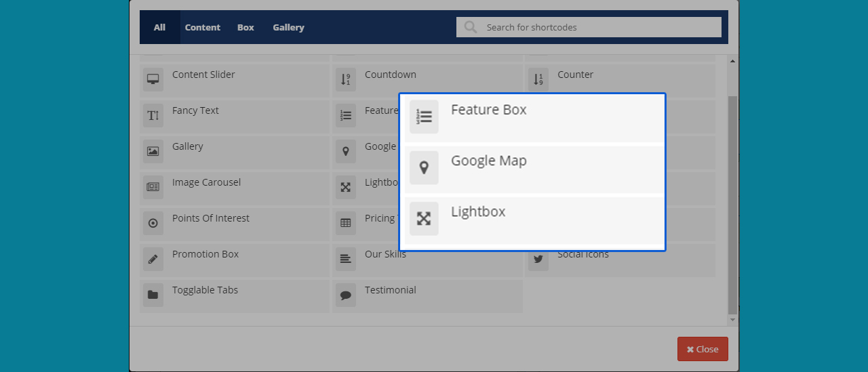This screenshot has height=372, width=868.
Task: Select the Fancy Text icon
Action: pos(153,115)
